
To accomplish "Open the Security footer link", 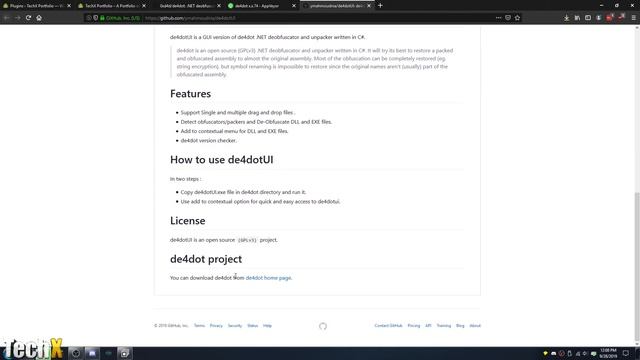I will coord(235,326).
